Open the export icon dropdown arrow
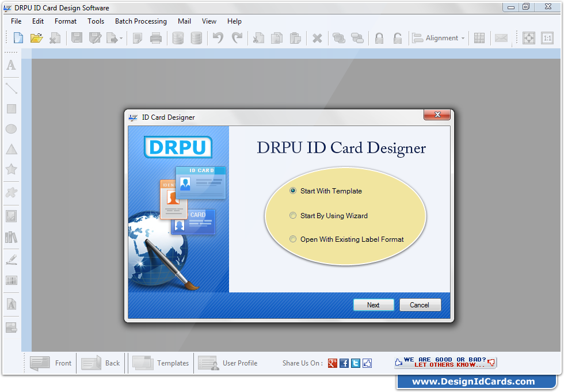 (121, 38)
